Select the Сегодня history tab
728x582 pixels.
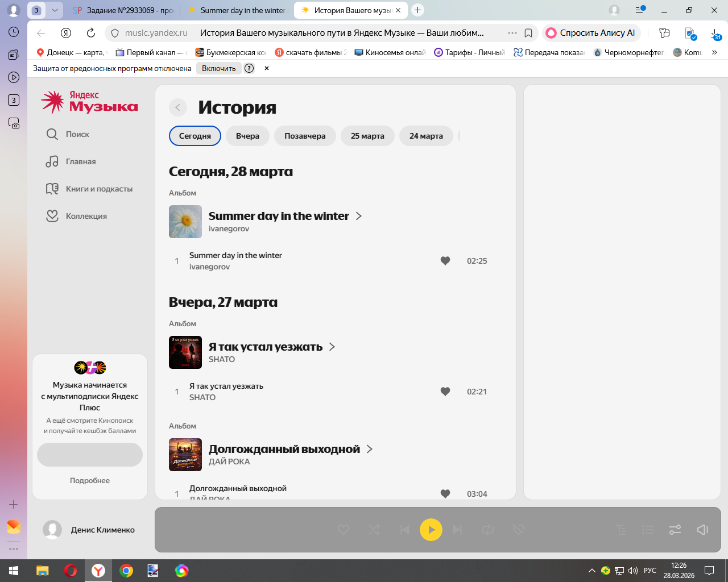(195, 136)
